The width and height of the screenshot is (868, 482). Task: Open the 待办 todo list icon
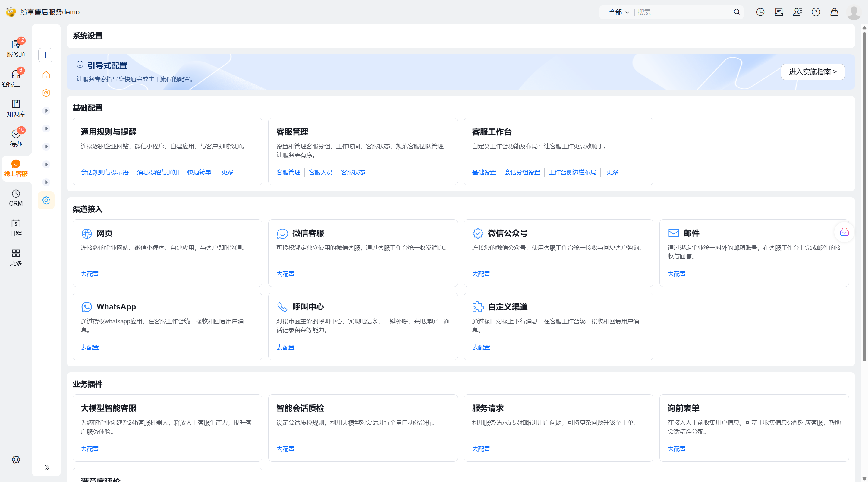(x=15, y=138)
